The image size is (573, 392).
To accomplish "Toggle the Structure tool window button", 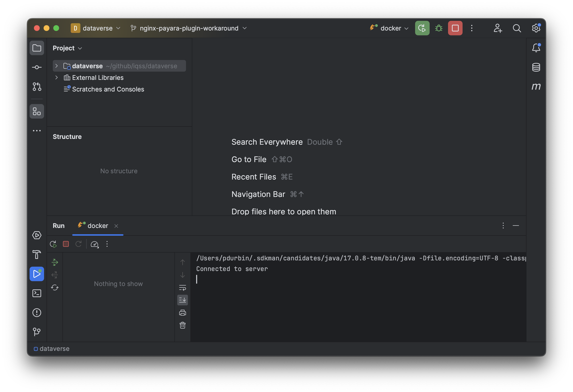I will coord(37,111).
